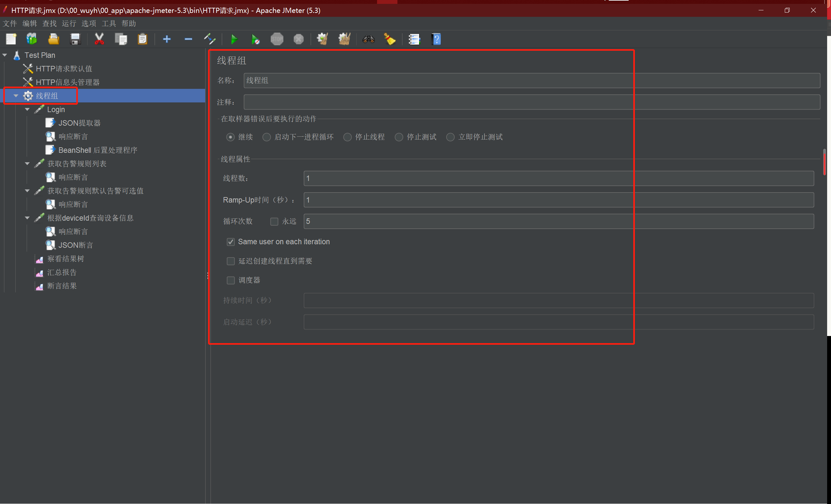Click Start no pauses icon
This screenshot has height=504, width=831.
[255, 39]
